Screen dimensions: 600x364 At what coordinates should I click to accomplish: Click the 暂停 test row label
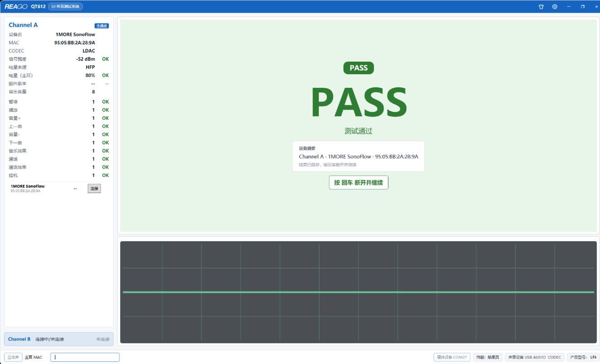pyautogui.click(x=13, y=102)
